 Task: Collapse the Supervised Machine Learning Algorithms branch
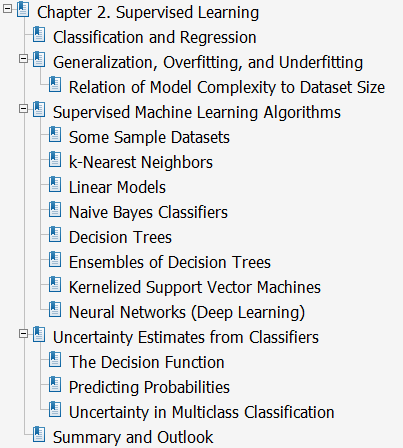click(23, 109)
